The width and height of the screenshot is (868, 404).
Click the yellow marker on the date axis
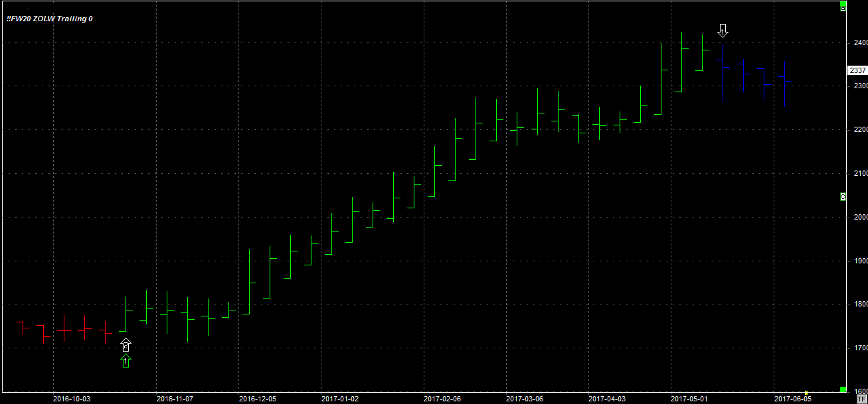tap(806, 392)
